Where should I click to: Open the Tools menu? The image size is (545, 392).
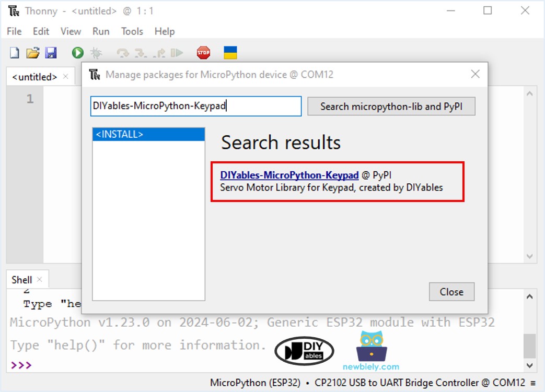click(x=132, y=31)
